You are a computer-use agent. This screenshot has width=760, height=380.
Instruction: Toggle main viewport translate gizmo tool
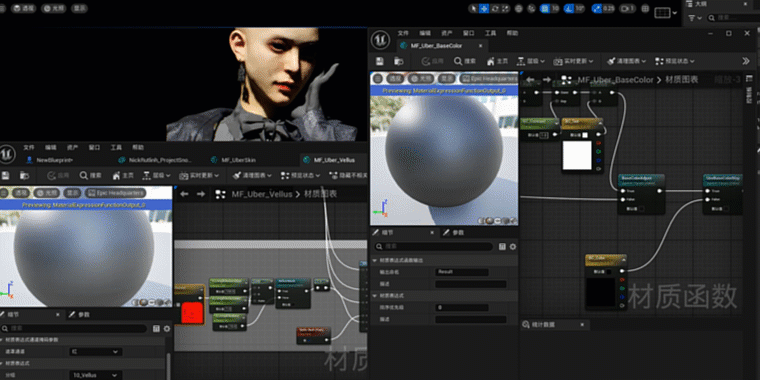point(484,8)
